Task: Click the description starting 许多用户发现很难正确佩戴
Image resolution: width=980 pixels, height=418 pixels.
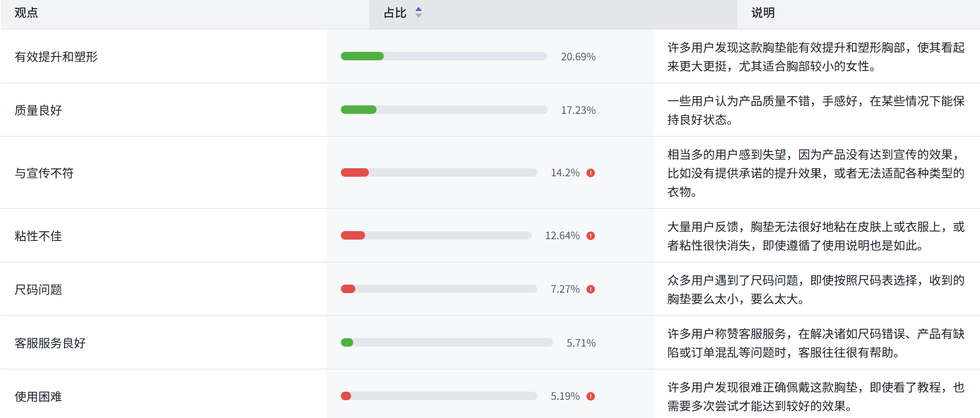Action: pyautogui.click(x=816, y=396)
